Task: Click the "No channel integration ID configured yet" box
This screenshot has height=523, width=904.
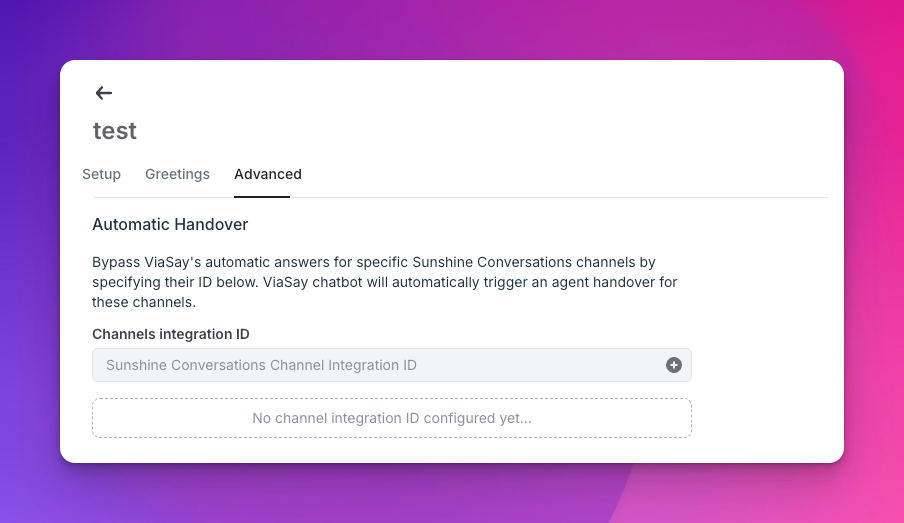Action: coord(392,418)
